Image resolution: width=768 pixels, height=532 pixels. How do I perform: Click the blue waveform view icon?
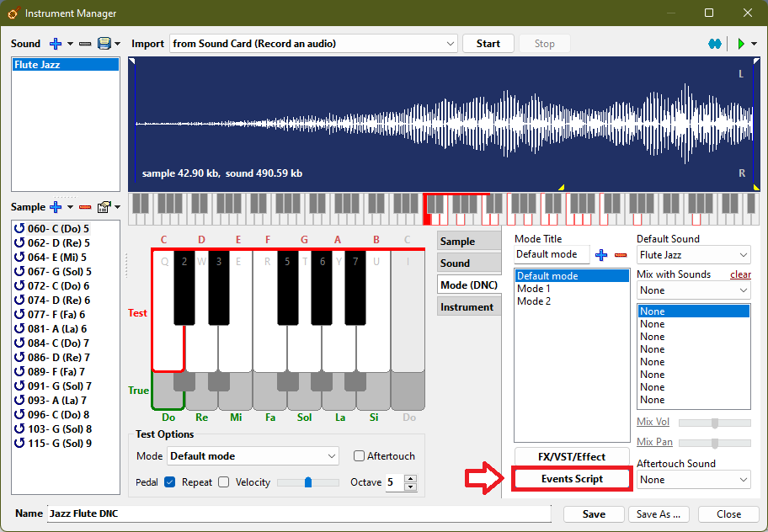point(715,44)
